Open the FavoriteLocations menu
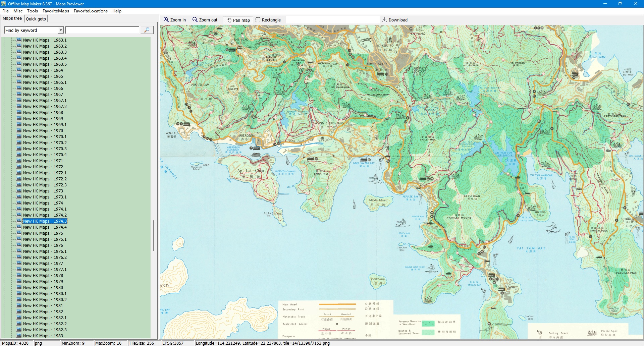This screenshot has height=346, width=644. 91,11
